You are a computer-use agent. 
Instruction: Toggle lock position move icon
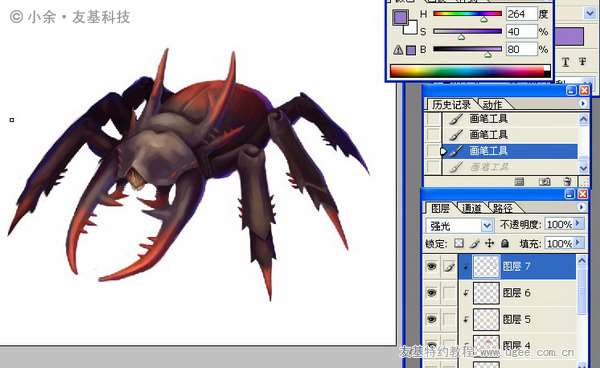[x=489, y=243]
